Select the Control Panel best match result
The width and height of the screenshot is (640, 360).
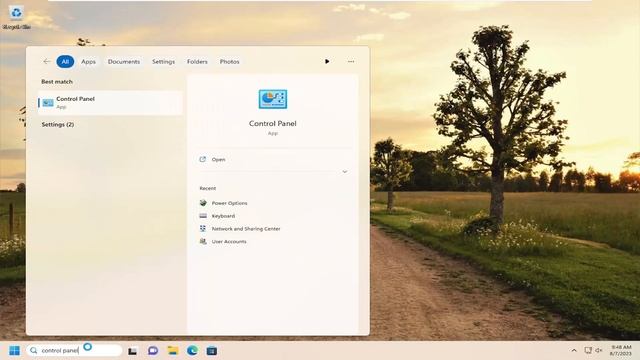[110, 102]
